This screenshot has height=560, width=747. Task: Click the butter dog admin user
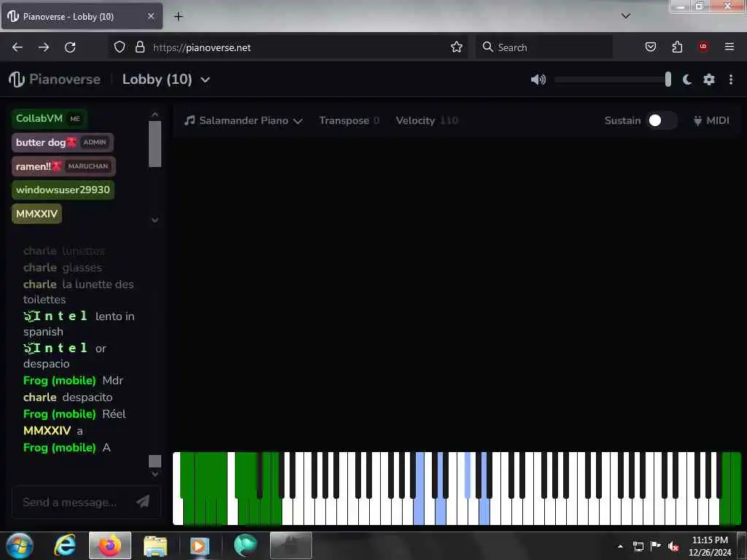(63, 142)
